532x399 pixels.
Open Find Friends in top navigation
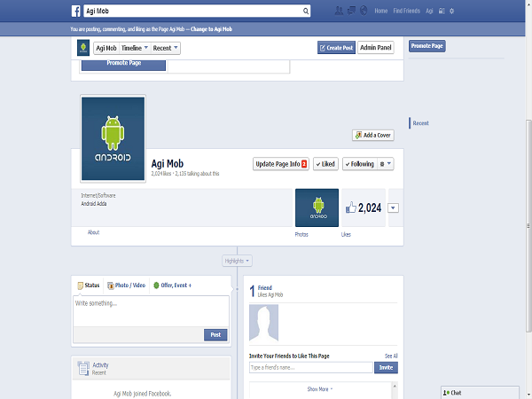tap(406, 11)
